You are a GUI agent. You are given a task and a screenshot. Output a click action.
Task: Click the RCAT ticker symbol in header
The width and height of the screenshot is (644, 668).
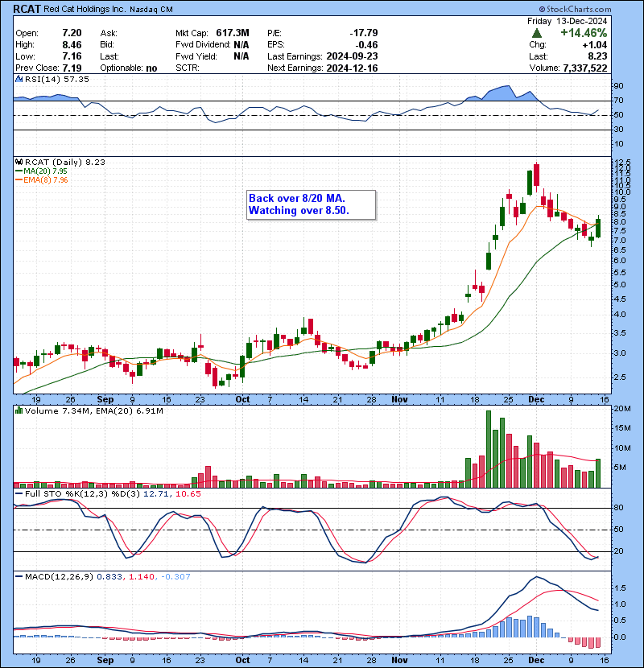point(27,9)
